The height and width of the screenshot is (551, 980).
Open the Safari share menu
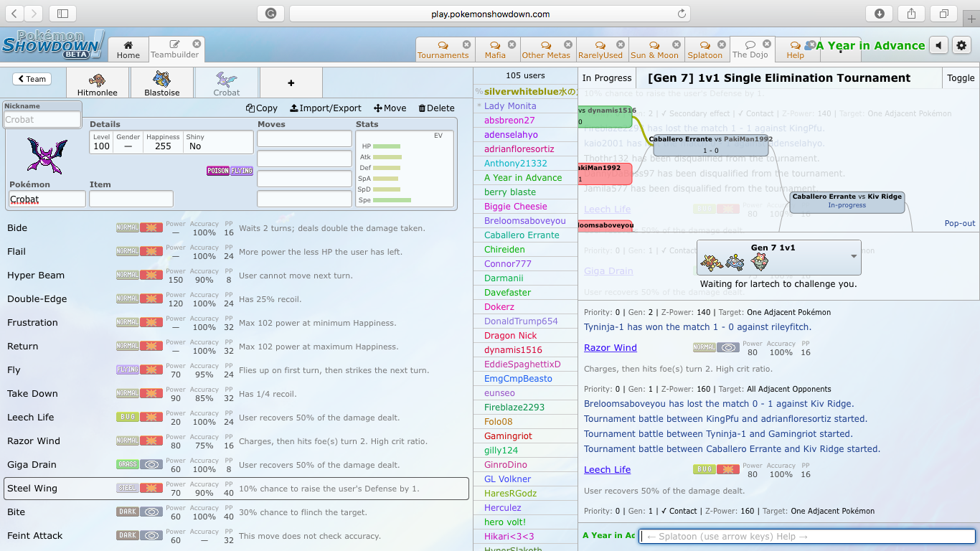pyautogui.click(x=912, y=14)
